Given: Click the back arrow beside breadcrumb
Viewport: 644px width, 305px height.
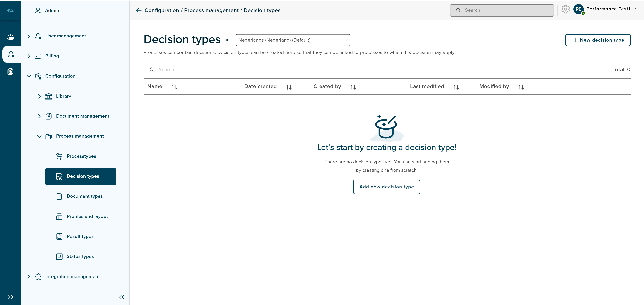Looking at the screenshot, I should click(x=139, y=10).
